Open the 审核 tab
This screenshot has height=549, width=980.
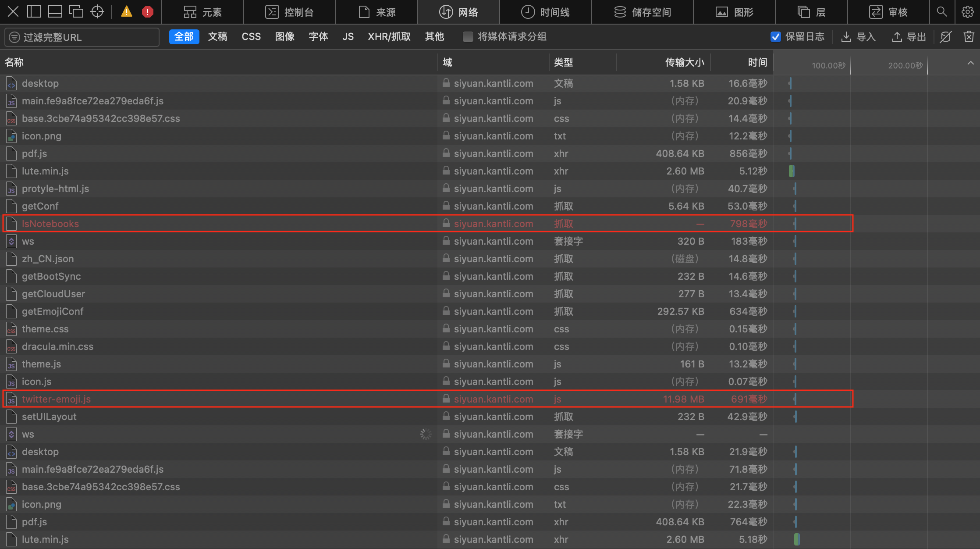(x=888, y=12)
